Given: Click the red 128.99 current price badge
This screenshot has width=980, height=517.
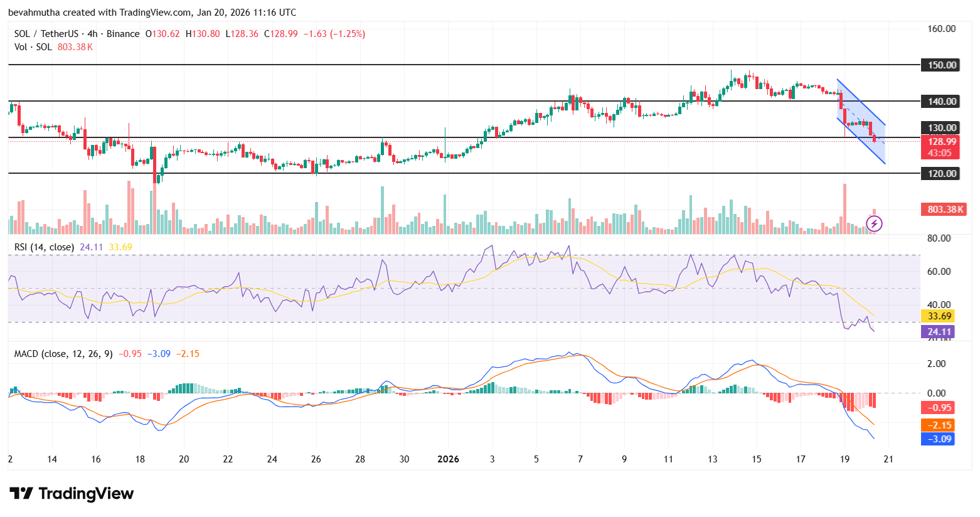Looking at the screenshot, I should (x=941, y=142).
